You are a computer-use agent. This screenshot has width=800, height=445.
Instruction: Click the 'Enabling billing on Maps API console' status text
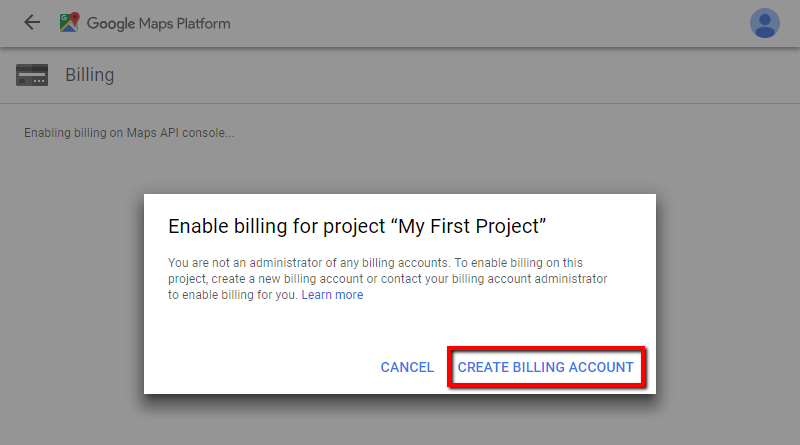tap(129, 132)
